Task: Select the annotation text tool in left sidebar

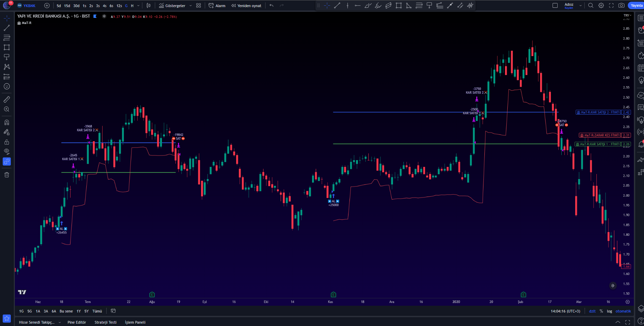Action: point(7,57)
